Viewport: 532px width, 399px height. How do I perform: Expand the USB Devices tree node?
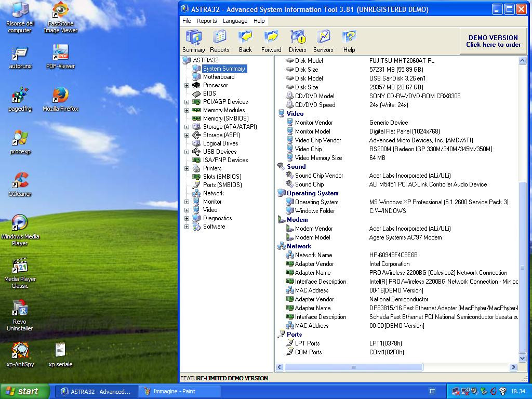(x=187, y=152)
